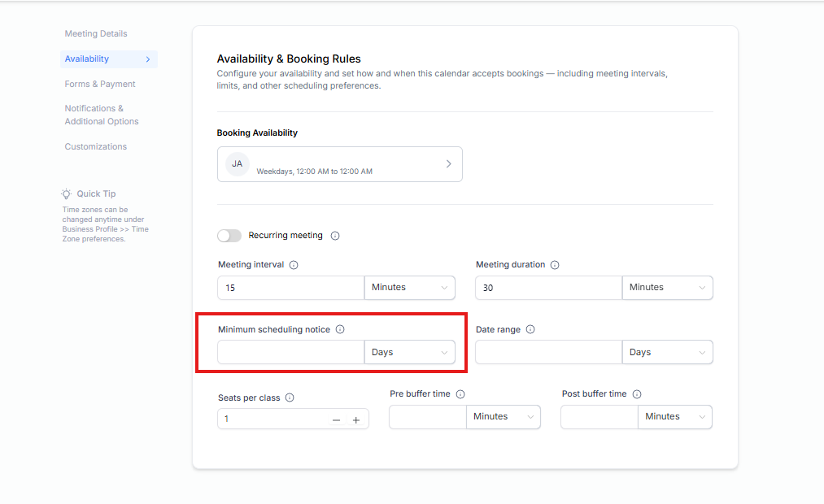
Task: Open JA weekdays booking availability card
Action: (x=339, y=164)
